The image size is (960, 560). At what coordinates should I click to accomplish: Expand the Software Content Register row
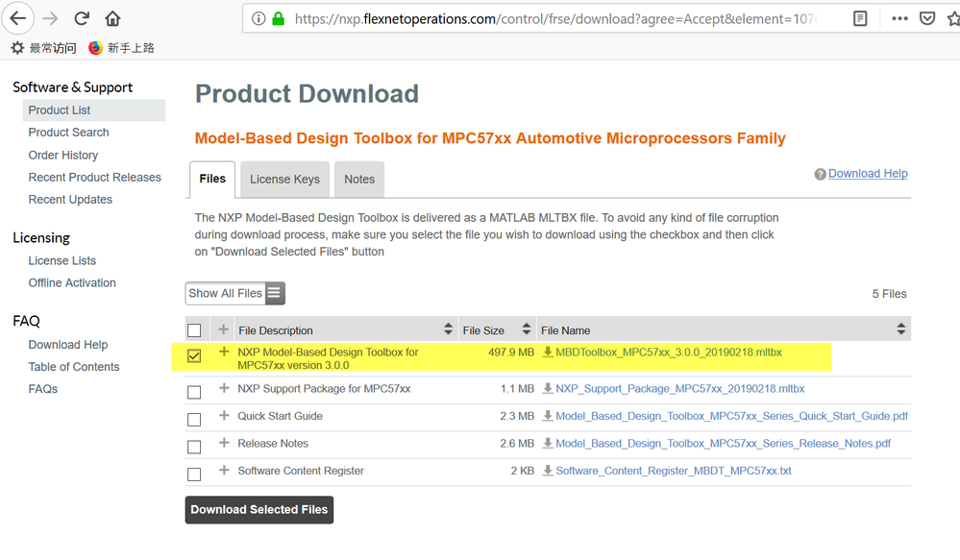(224, 471)
